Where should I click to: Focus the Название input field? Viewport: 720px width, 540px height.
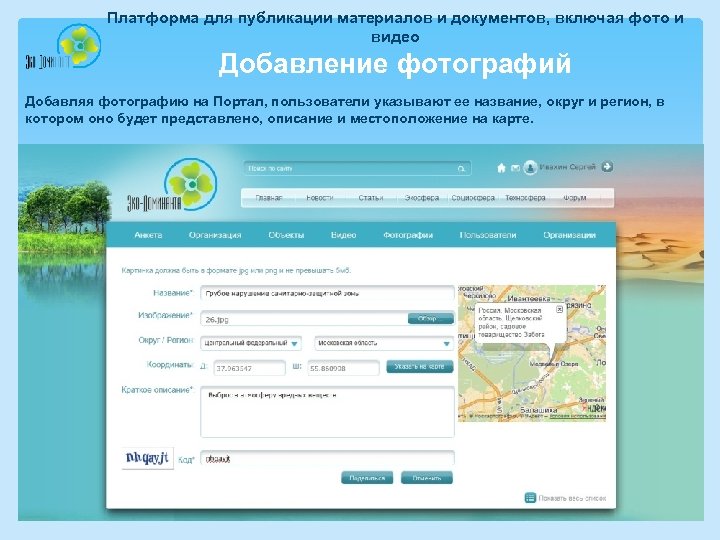tap(327, 293)
